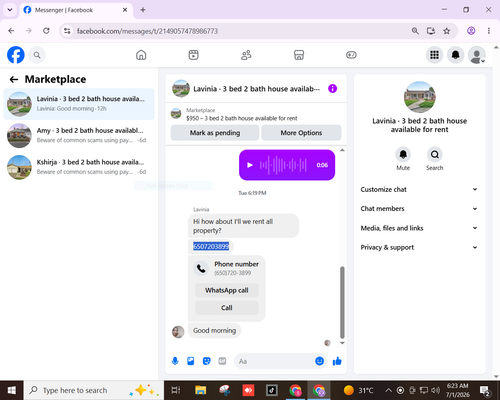Mute this conversation bell icon
Image resolution: width=500 pixels, height=400 pixels.
pyautogui.click(x=403, y=154)
